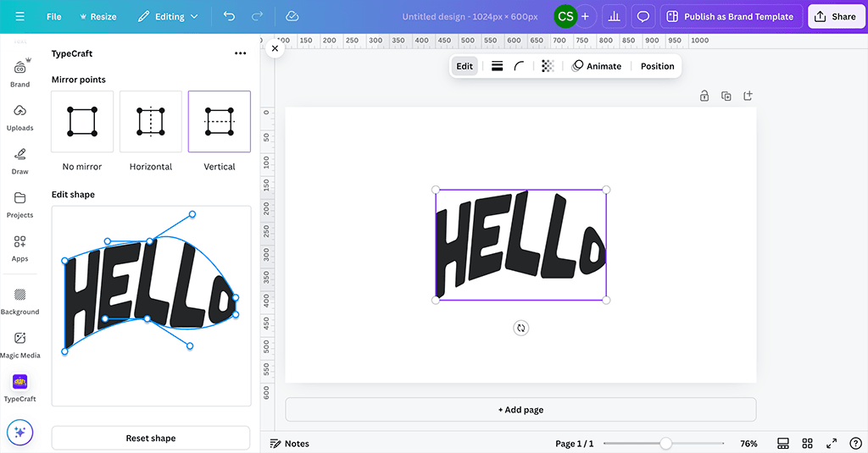868x453 pixels.
Task: Click the Page 1 / 1 indicator
Action: [574, 444]
